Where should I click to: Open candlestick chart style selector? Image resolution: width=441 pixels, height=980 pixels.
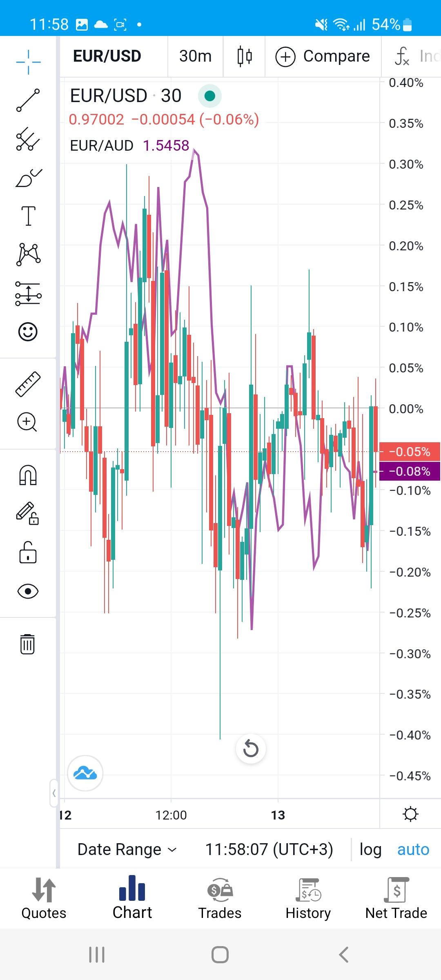244,56
